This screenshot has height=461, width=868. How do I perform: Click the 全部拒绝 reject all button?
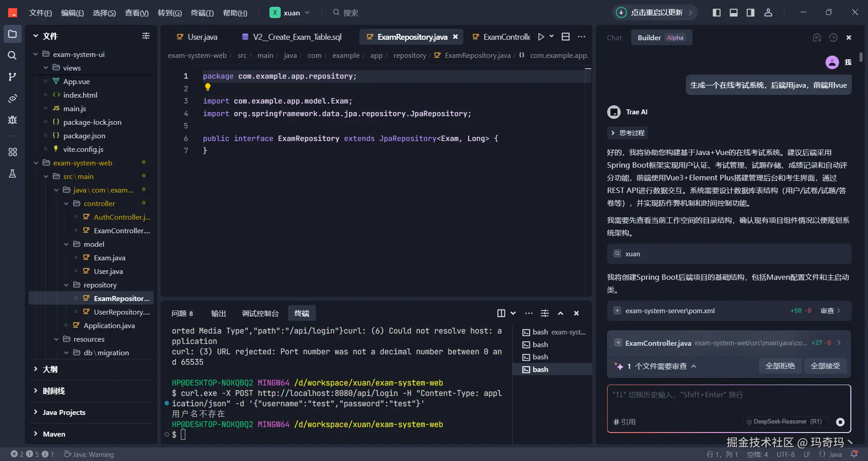[x=780, y=366]
